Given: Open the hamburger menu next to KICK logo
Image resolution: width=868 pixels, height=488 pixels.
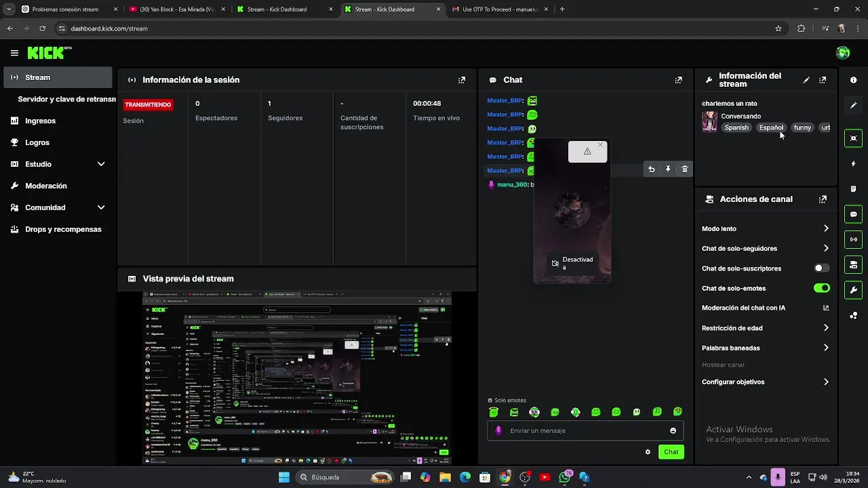Looking at the screenshot, I should [14, 53].
